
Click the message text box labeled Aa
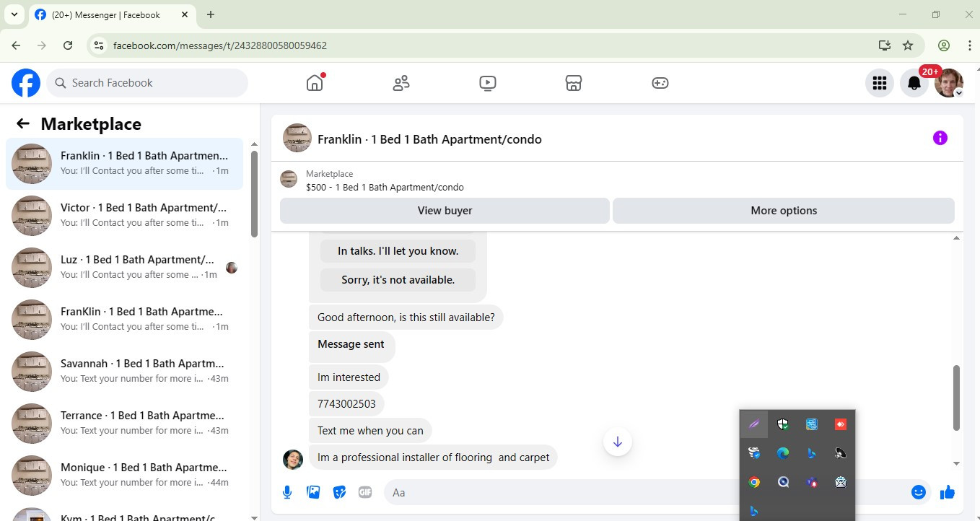click(x=646, y=493)
